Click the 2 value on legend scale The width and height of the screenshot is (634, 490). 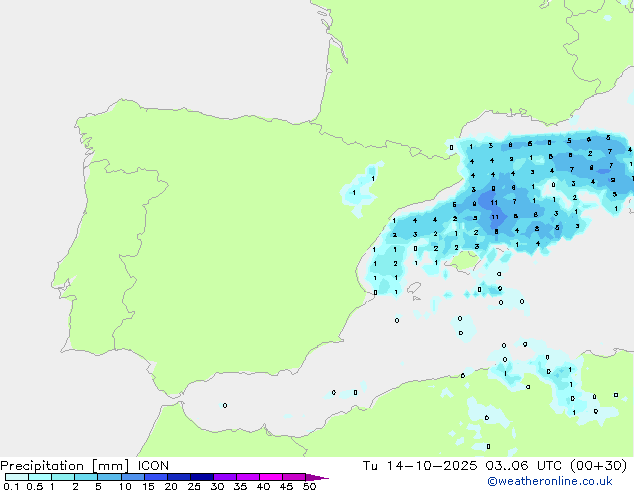[75, 486]
